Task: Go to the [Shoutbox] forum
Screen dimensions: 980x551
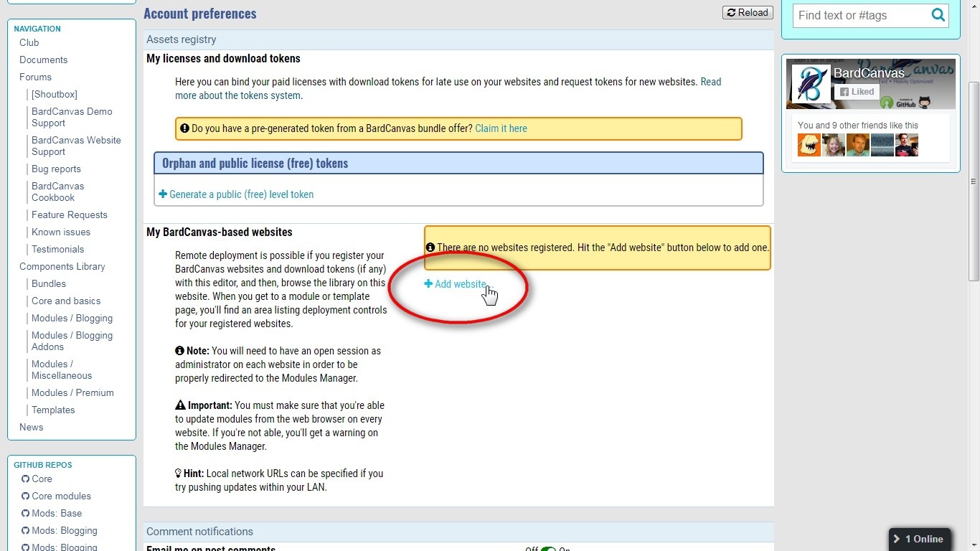Action: (x=55, y=94)
